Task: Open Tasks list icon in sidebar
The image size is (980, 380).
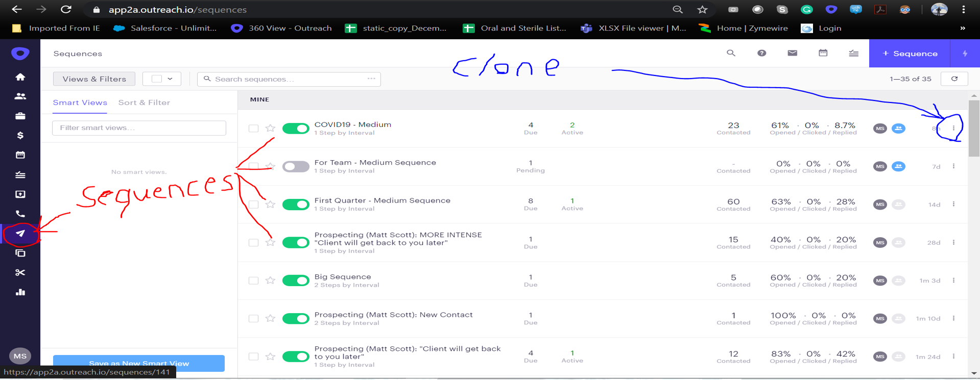Action: click(20, 175)
